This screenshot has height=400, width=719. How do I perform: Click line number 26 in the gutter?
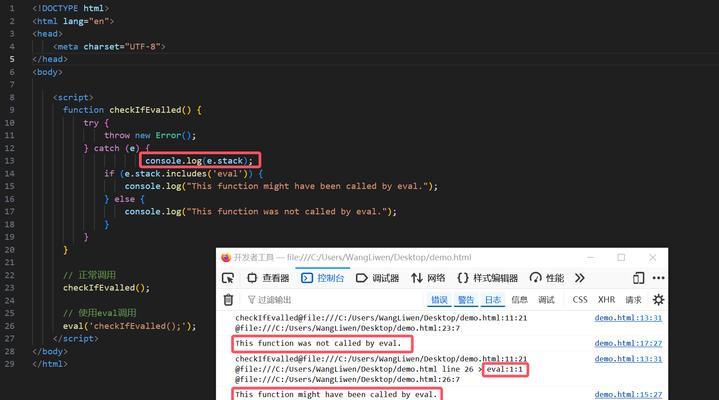[x=10, y=326]
